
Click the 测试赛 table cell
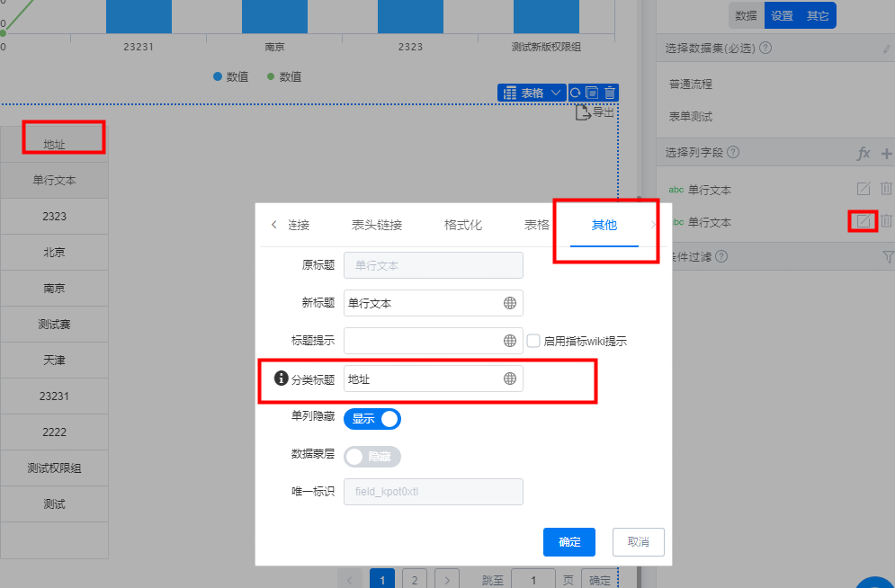coord(54,324)
